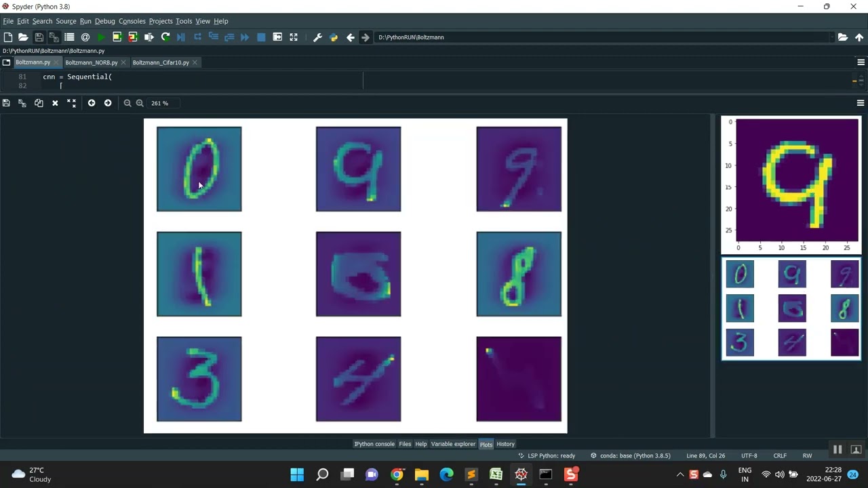Open the Plots pane options menu
The image size is (868, 488).
[x=861, y=103]
